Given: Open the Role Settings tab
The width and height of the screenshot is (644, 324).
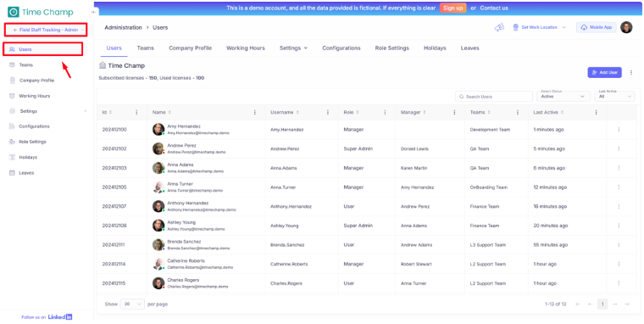Looking at the screenshot, I should coord(391,48).
